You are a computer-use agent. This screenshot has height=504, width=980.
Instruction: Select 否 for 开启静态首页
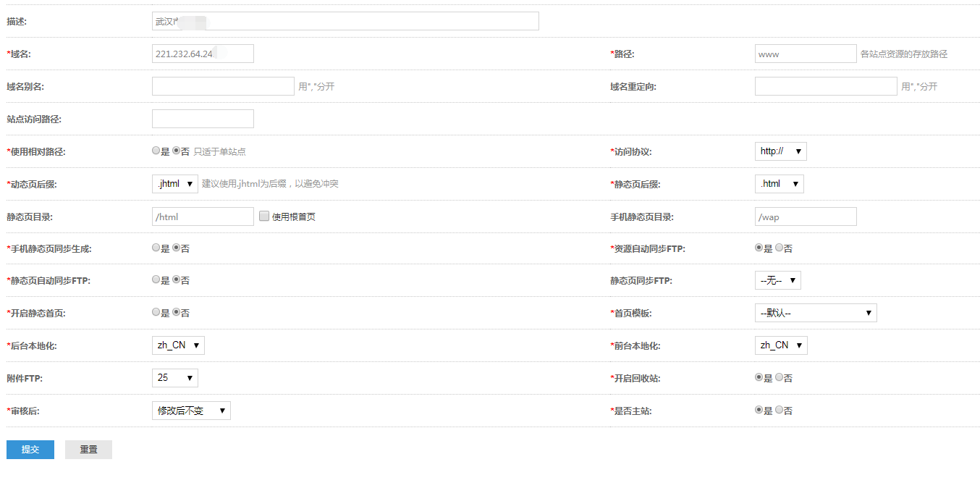176,312
